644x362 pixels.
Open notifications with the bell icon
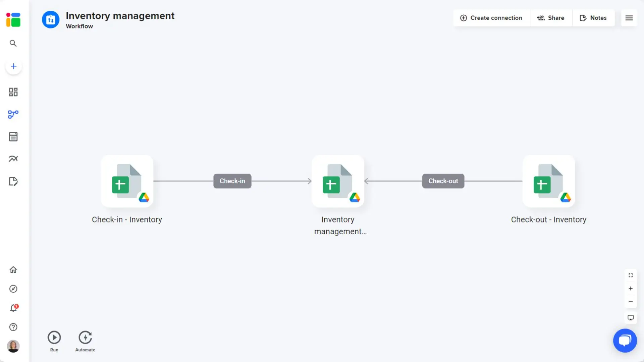pyautogui.click(x=13, y=308)
